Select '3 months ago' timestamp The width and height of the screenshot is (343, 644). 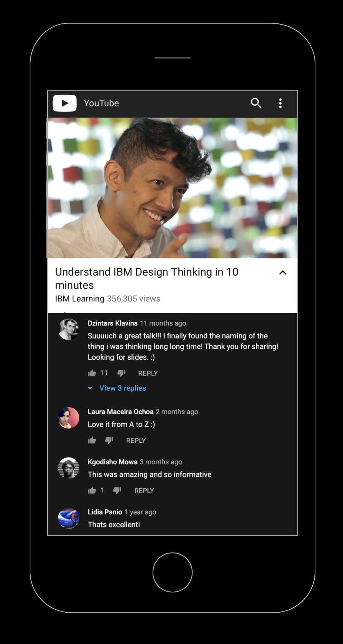161,462
